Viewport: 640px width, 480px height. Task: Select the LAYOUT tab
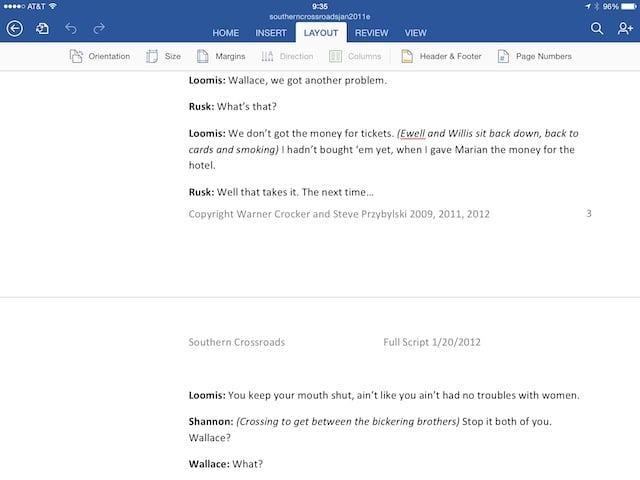[321, 33]
